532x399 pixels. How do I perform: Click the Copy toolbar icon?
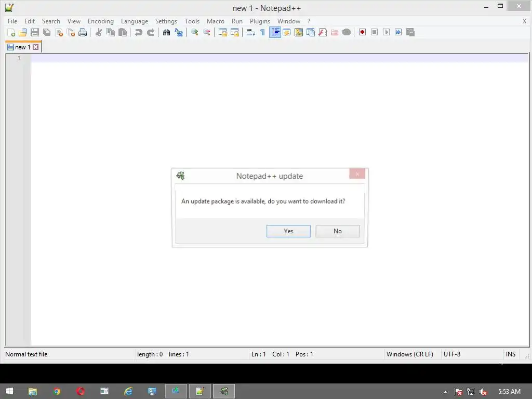pos(111,32)
